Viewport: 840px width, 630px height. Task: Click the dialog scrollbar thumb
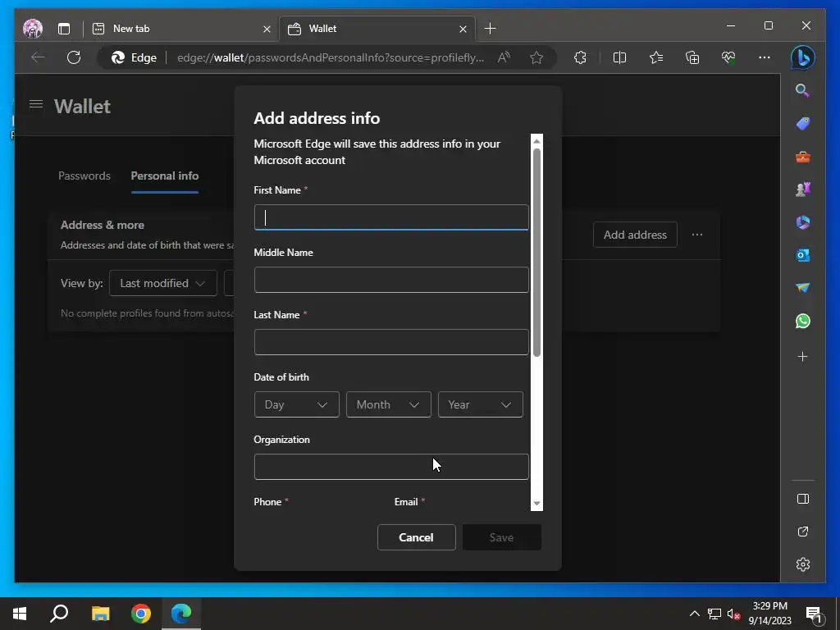pos(536,252)
